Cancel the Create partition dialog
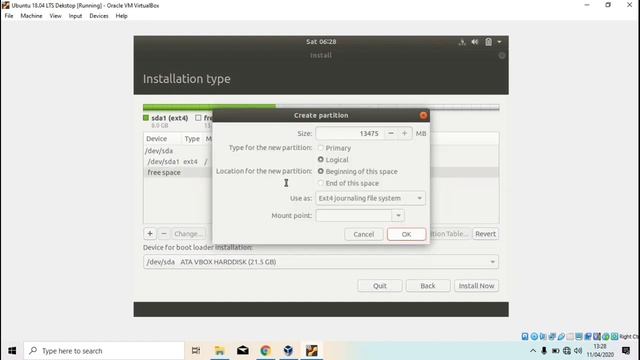The width and height of the screenshot is (640, 360). click(x=364, y=234)
